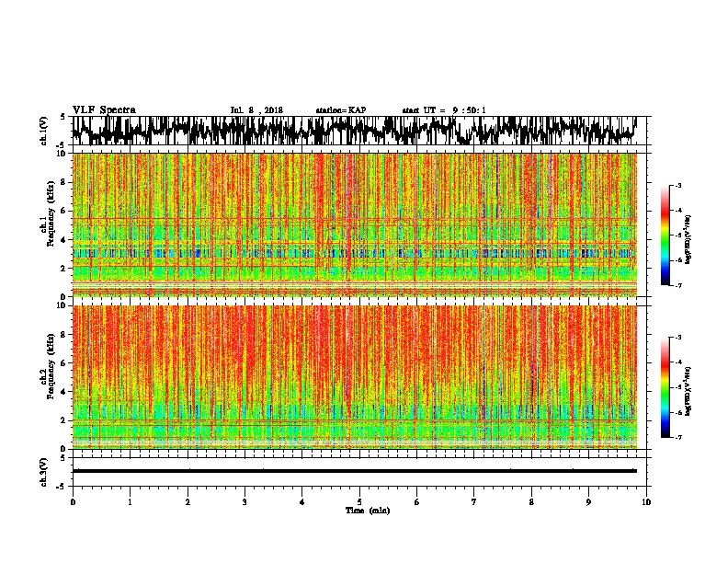Select the date text 'Jul 8, 2018'
This screenshot has width=728, height=563.
[x=256, y=110]
